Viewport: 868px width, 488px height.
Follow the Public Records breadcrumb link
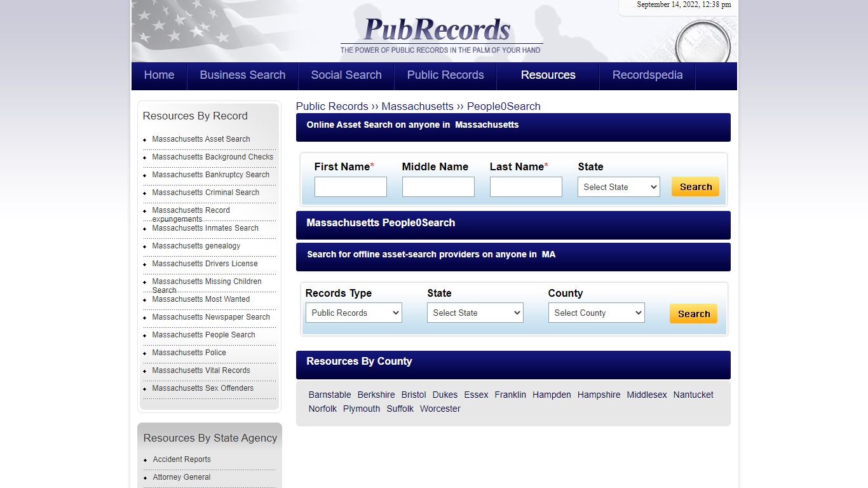[x=332, y=106]
